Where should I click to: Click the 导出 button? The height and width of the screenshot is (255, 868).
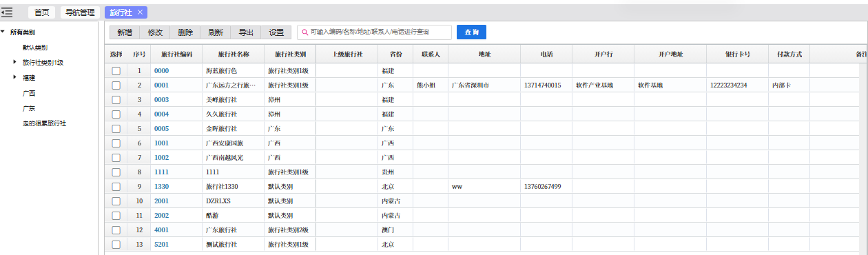(x=245, y=32)
